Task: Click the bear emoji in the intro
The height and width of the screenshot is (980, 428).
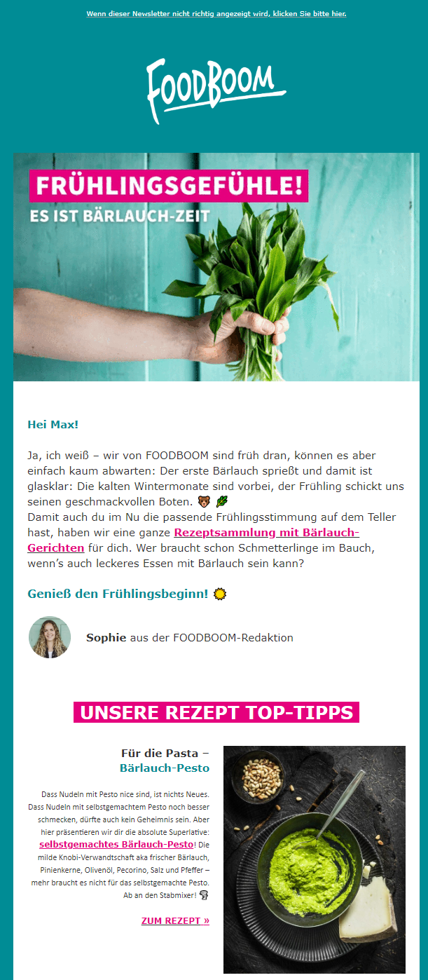Action: pyautogui.click(x=204, y=502)
